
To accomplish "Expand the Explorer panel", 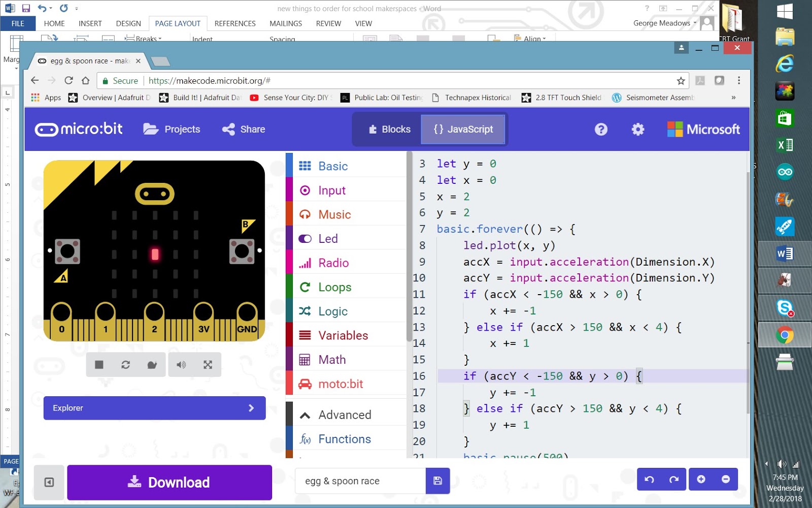I will [154, 408].
